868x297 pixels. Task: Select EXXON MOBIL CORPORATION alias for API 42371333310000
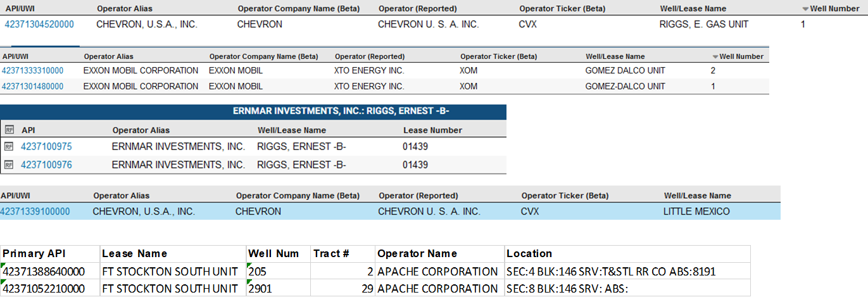click(x=141, y=71)
